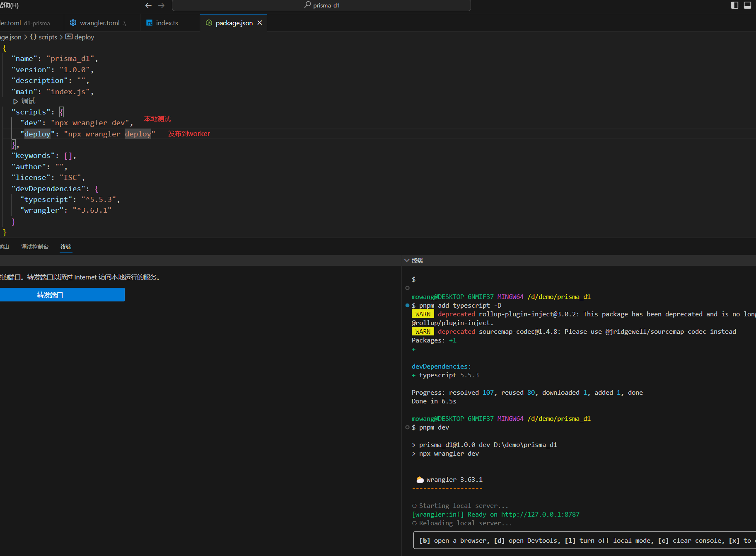This screenshot has width=756, height=556.
Task: Click the string symbol icon before deploy breadcrumb
Action: click(x=69, y=37)
